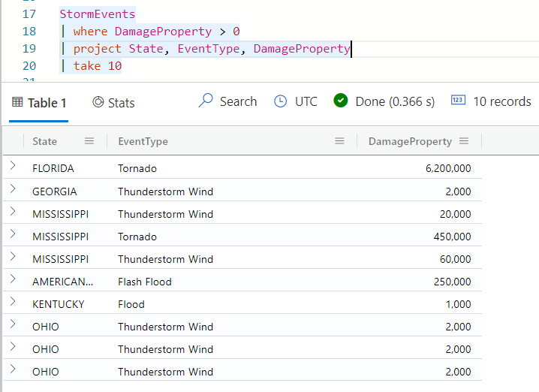539x392 pixels.
Task: Sort by the DamageProperty column header
Action: click(x=410, y=141)
